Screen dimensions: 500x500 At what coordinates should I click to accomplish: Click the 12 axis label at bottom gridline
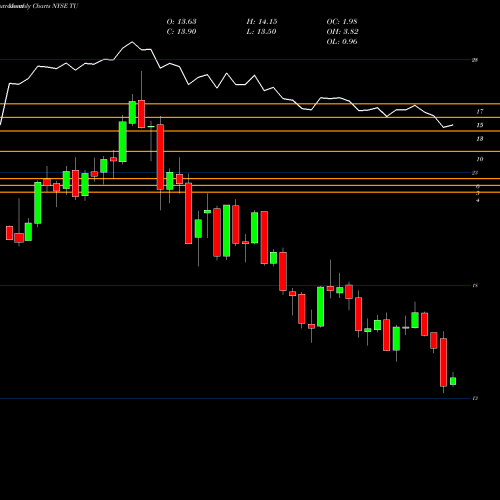475,398
